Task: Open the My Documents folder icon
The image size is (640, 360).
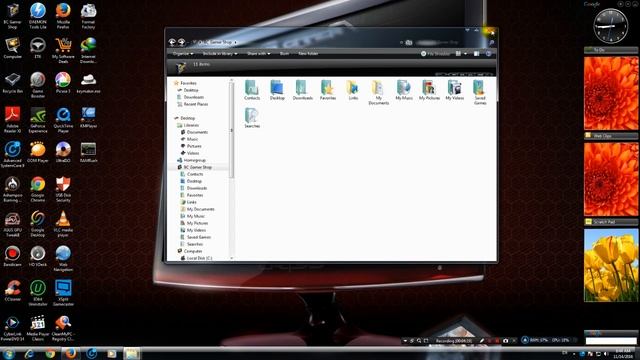Action: [x=378, y=92]
